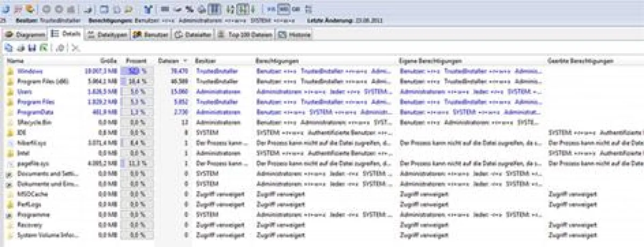Screen dimensions: 644x247
Task: Click the Geerbte Berechtigungen column header
Action: (581, 61)
